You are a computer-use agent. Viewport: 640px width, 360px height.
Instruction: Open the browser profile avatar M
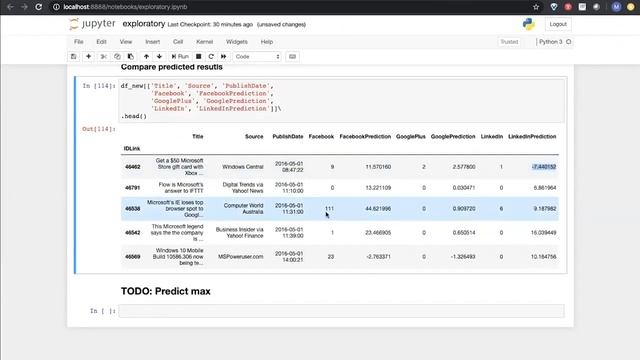pyautogui.click(x=616, y=7)
